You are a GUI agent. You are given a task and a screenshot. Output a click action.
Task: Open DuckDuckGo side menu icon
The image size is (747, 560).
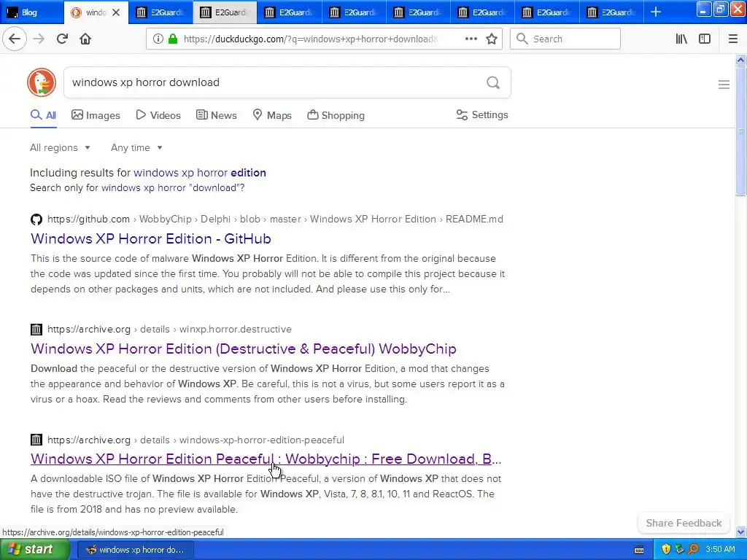point(724,85)
